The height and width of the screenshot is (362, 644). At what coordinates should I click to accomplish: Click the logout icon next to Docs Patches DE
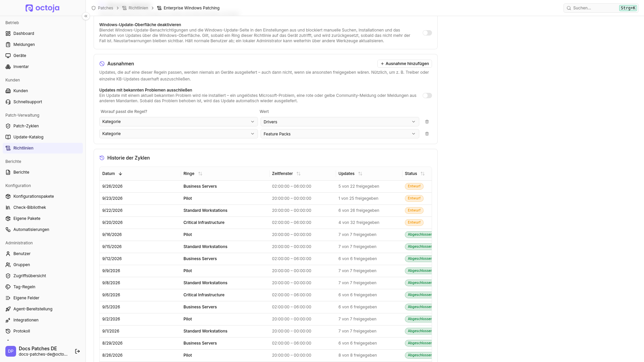click(77, 351)
